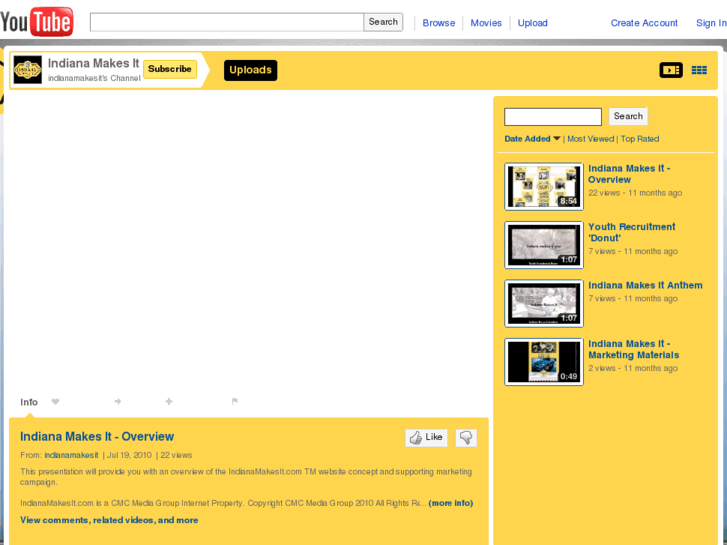
Task: Click the video player area
Action: 249,244
